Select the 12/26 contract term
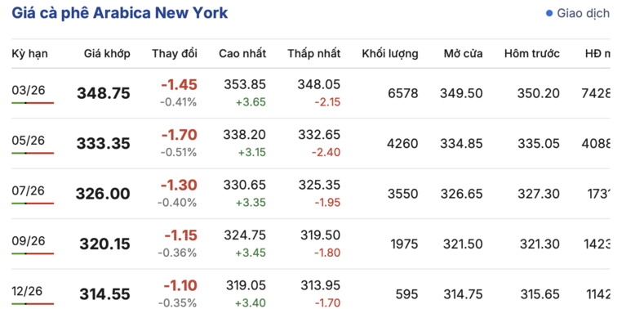Viewport: 644px width, 309px height. [27, 291]
